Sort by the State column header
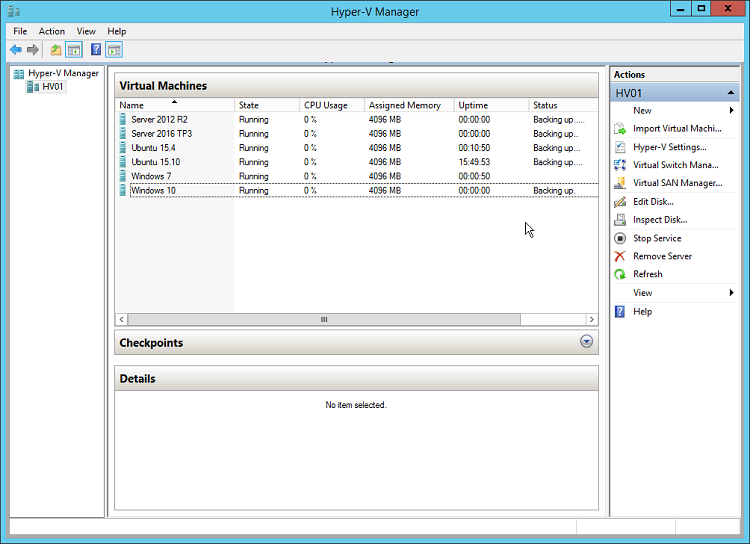The image size is (750, 544). click(x=267, y=105)
